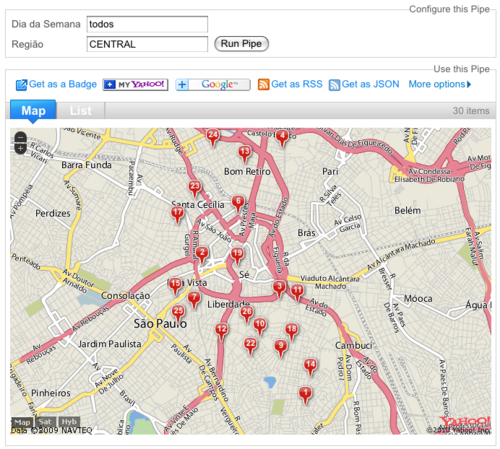Click map marker 14

pyautogui.click(x=311, y=365)
